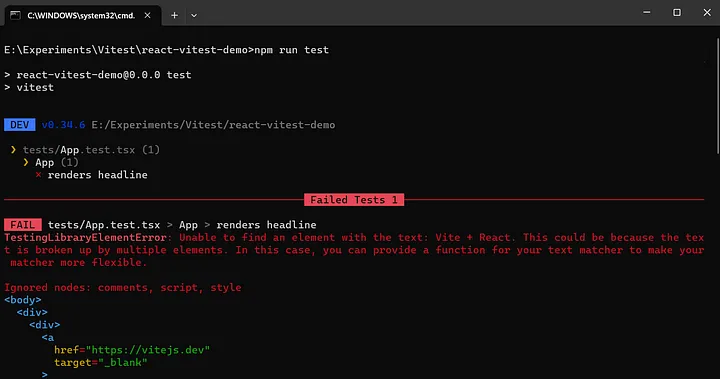The width and height of the screenshot is (720, 379).
Task: Close the terminal window
Action: pos(707,12)
